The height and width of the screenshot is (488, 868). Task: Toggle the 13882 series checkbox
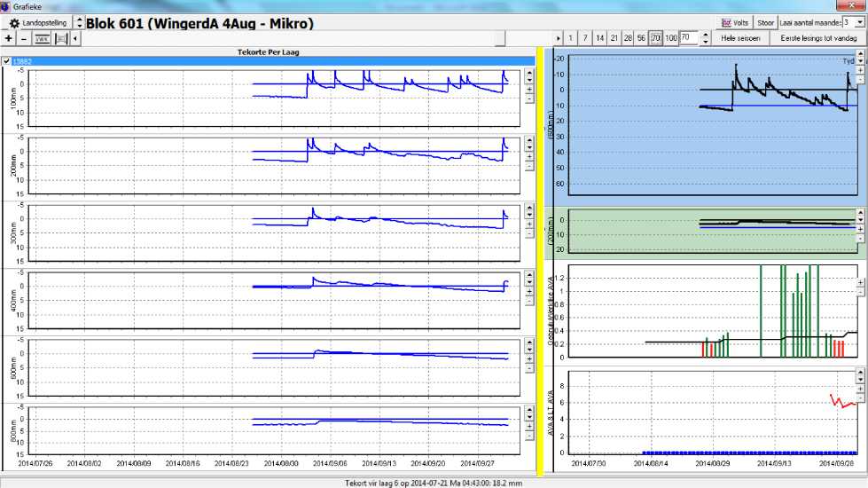coord(6,61)
